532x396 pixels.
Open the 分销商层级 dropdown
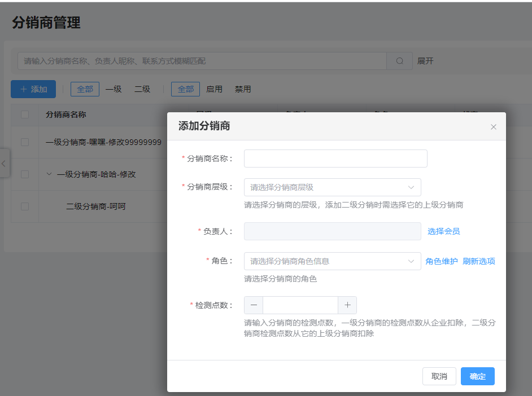[x=332, y=187]
